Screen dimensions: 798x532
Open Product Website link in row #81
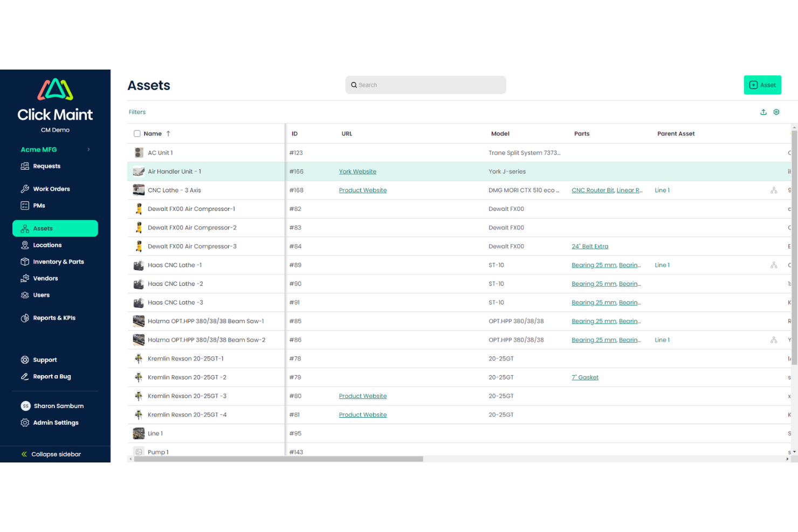363,415
